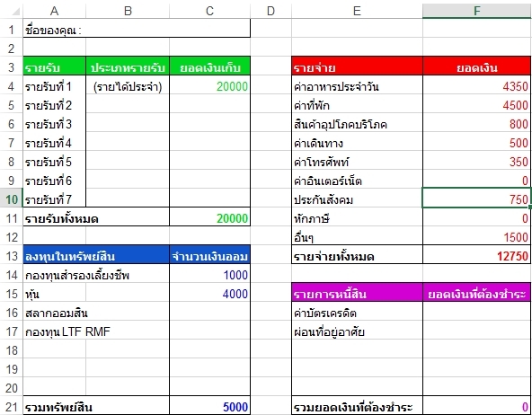The image size is (532, 415).
Task: Click the กองทุน LTF RMF label cell
Action: 96,331
